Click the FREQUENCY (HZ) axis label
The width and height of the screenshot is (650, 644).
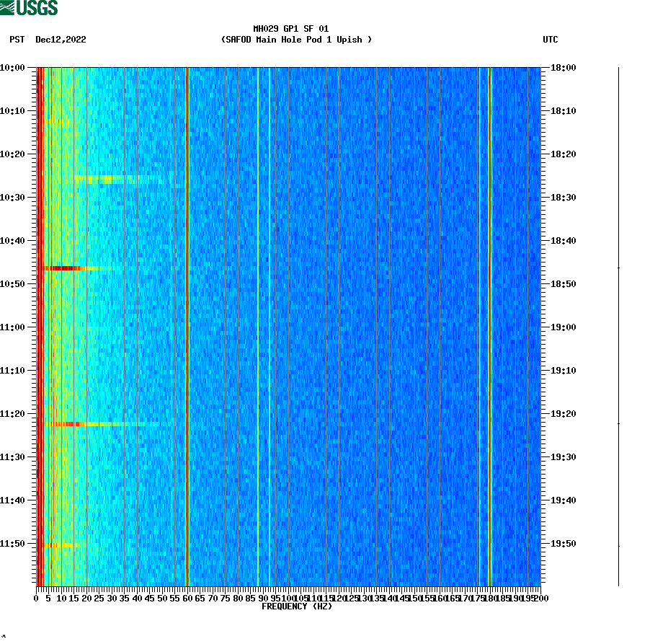pos(296,606)
